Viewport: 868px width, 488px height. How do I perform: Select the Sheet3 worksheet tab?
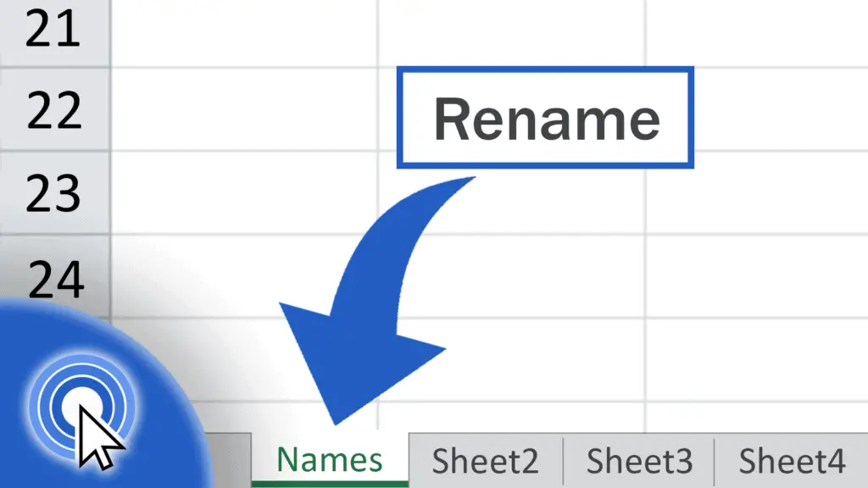(639, 462)
